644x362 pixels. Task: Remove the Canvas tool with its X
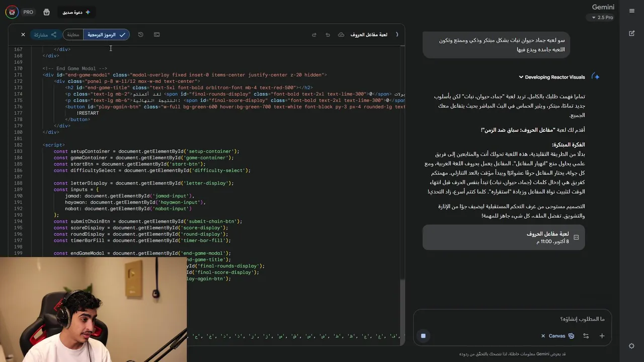(x=543, y=336)
